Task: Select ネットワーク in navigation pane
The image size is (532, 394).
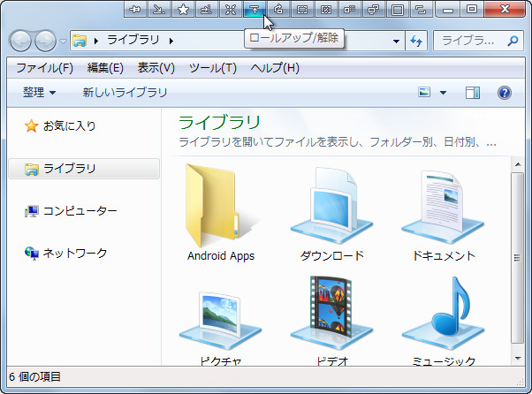Action: point(65,253)
